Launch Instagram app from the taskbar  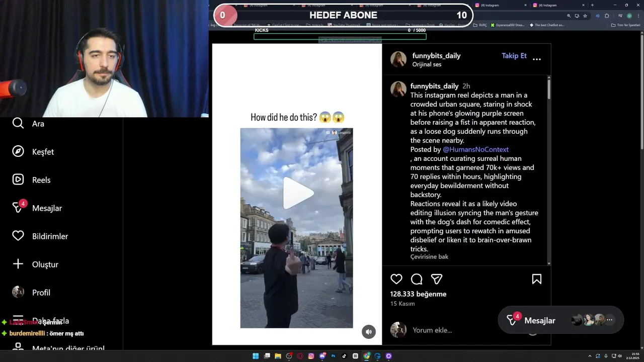311,356
